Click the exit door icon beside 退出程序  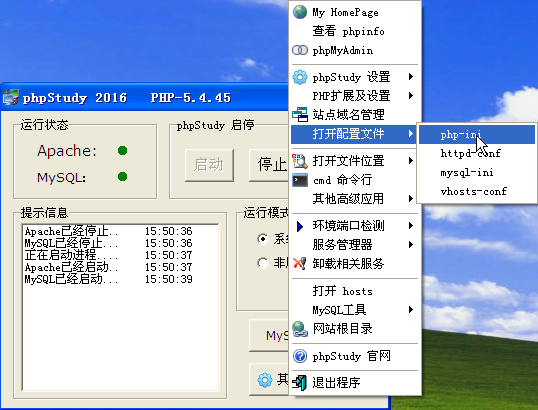click(x=299, y=383)
